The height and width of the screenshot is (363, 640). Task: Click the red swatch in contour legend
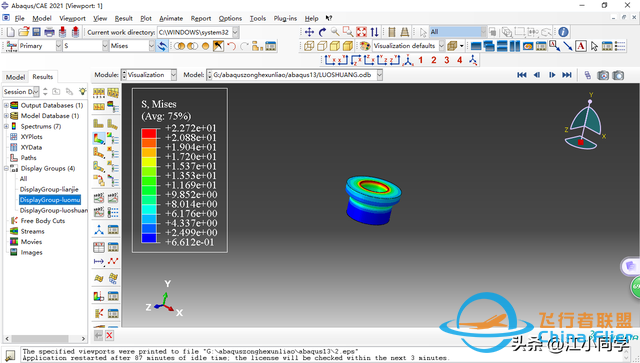[149, 133]
